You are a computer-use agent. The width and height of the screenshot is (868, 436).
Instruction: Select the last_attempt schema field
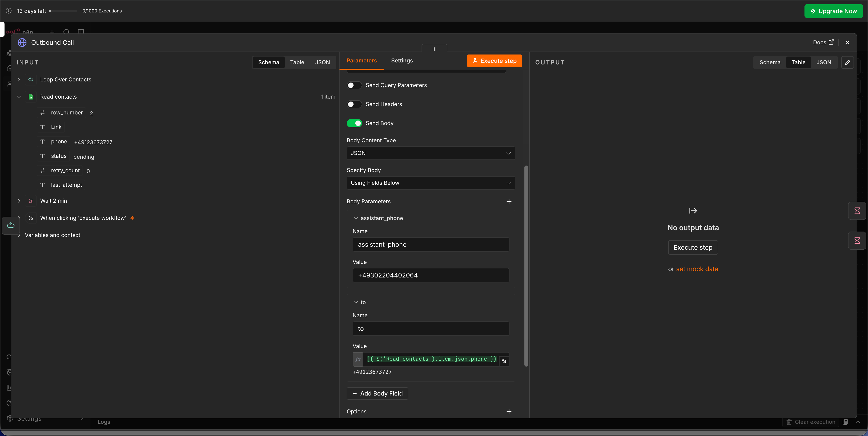61,185
